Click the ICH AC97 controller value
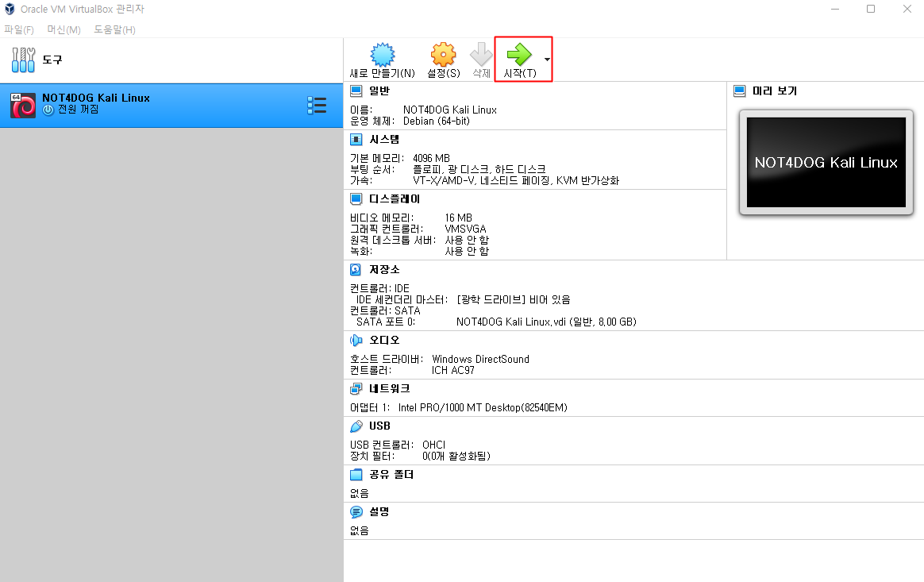This screenshot has height=582, width=924. coord(452,370)
